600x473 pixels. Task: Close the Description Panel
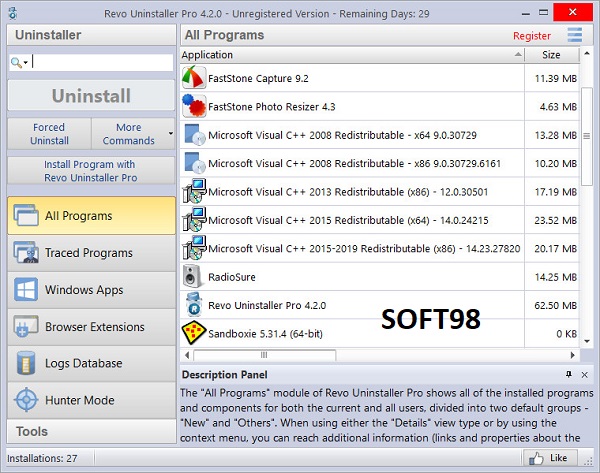tap(584, 375)
